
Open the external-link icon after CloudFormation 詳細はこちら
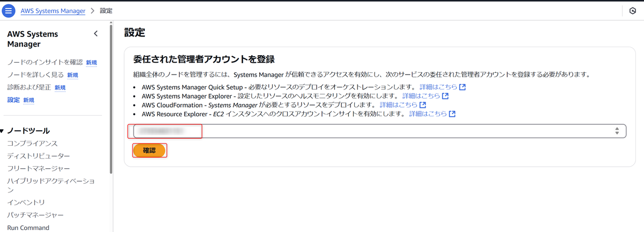(422, 105)
